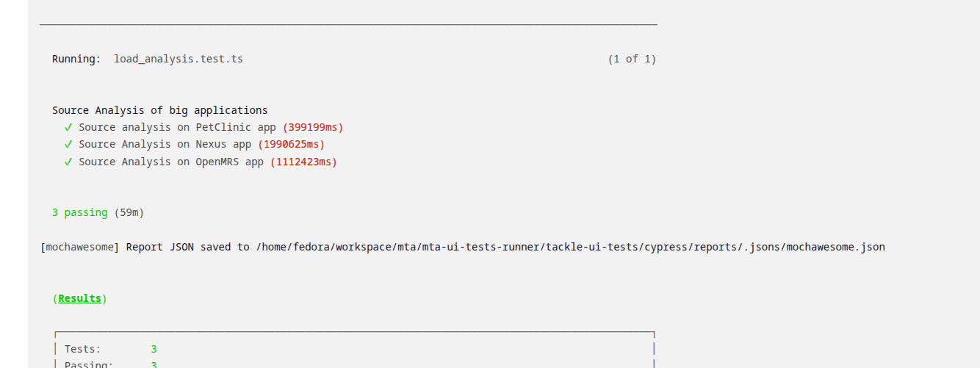Screen dimensions: 980x368
Task: Click the OpenMRS duration 1112423ms
Action: click(x=303, y=162)
